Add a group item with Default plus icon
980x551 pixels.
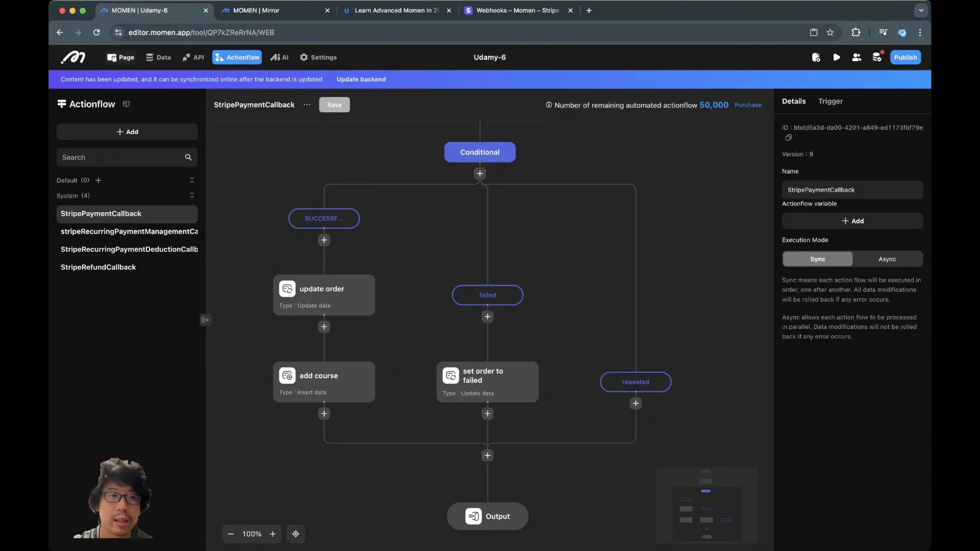tap(99, 181)
